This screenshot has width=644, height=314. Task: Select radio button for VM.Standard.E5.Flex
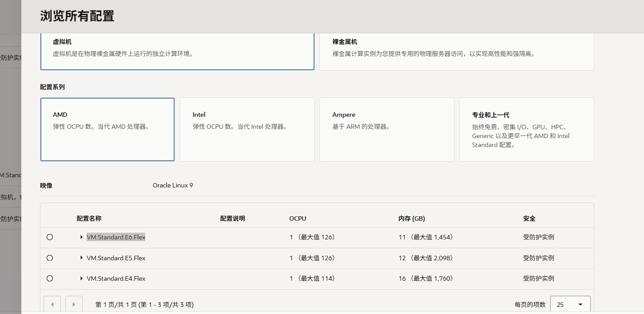[50, 258]
